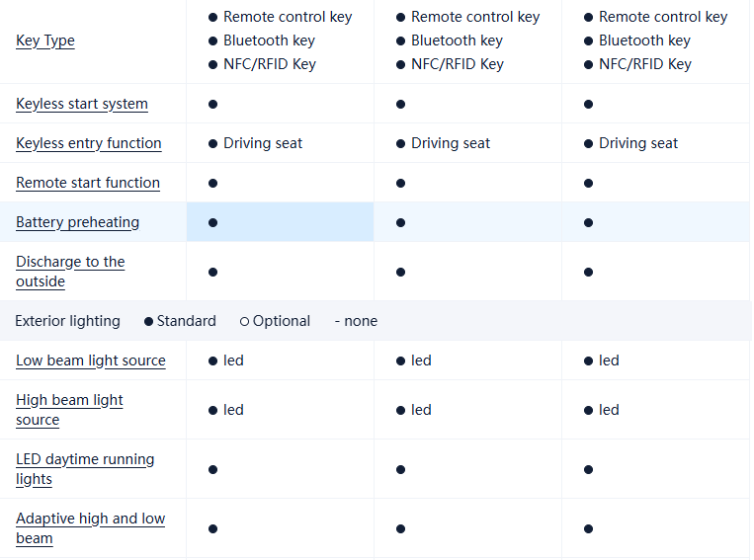Viewport: 754px width, 560px height.
Task: Click the first column's LED daytime running lights dot
Action: (212, 469)
